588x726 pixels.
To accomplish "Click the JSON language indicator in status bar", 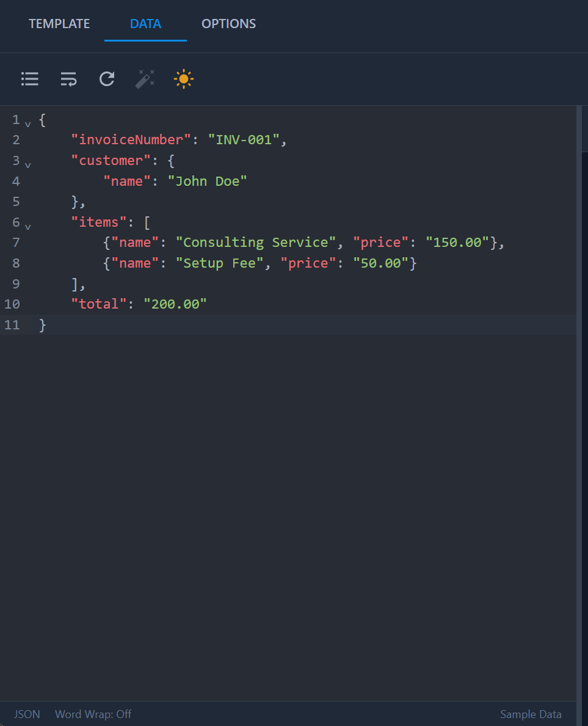I will coord(27,714).
